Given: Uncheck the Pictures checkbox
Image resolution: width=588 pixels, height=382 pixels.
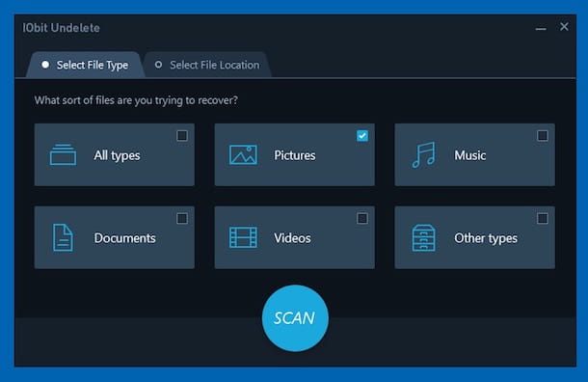Looking at the screenshot, I should point(362,135).
